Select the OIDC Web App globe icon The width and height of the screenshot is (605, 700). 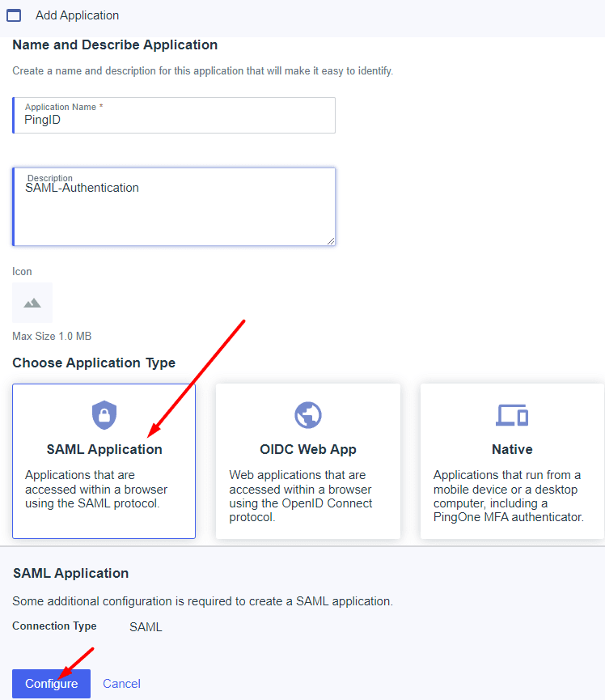coord(308,415)
